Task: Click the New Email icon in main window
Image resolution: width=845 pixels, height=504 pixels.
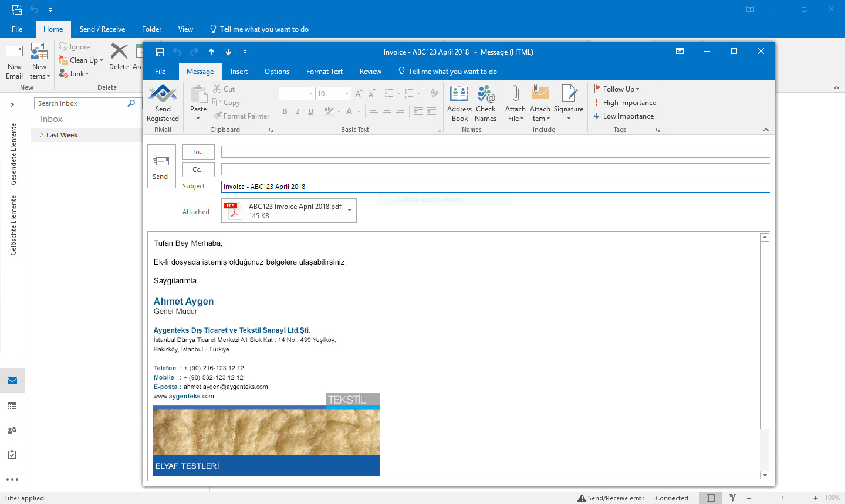Action: tap(15, 52)
